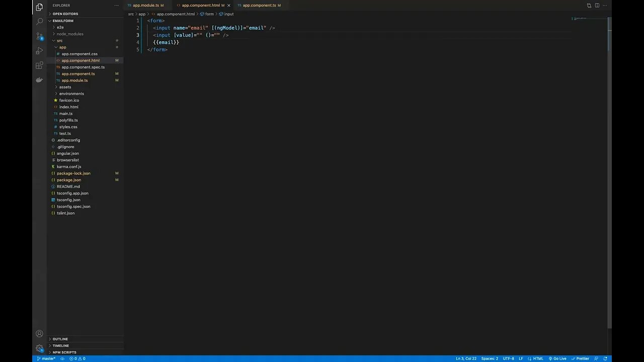
Task: Open app.module.ts in file tree
Action: (x=86, y=80)
